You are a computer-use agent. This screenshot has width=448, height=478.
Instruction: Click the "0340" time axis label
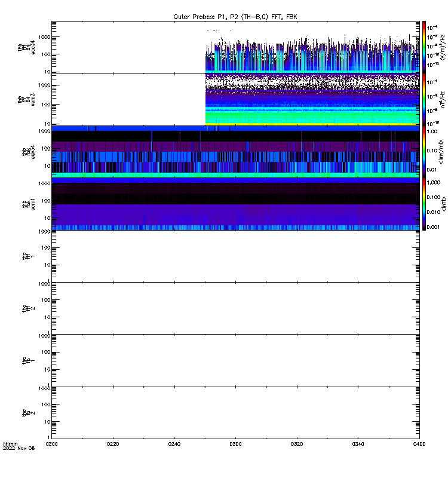(358, 444)
